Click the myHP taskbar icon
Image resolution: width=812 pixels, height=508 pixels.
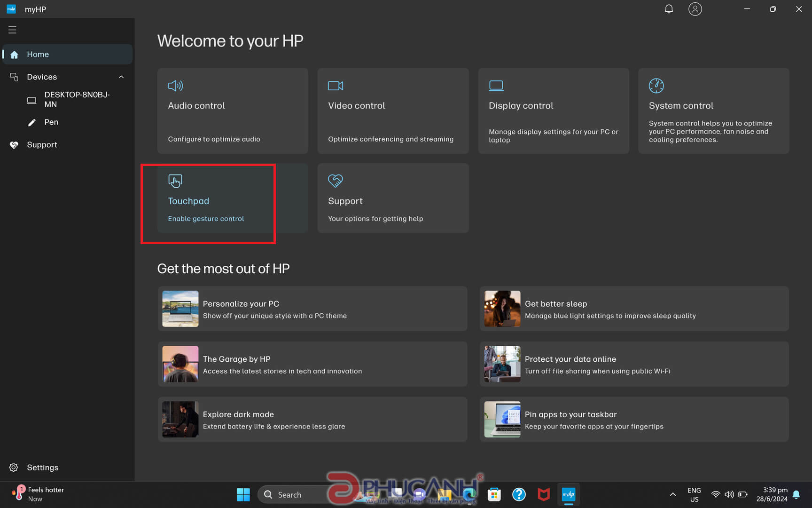coord(569,494)
